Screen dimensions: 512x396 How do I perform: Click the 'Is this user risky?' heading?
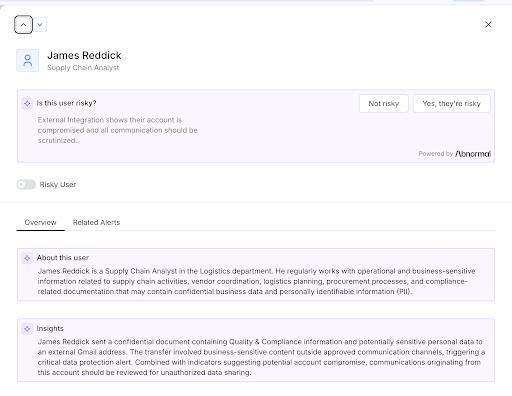tap(66, 103)
